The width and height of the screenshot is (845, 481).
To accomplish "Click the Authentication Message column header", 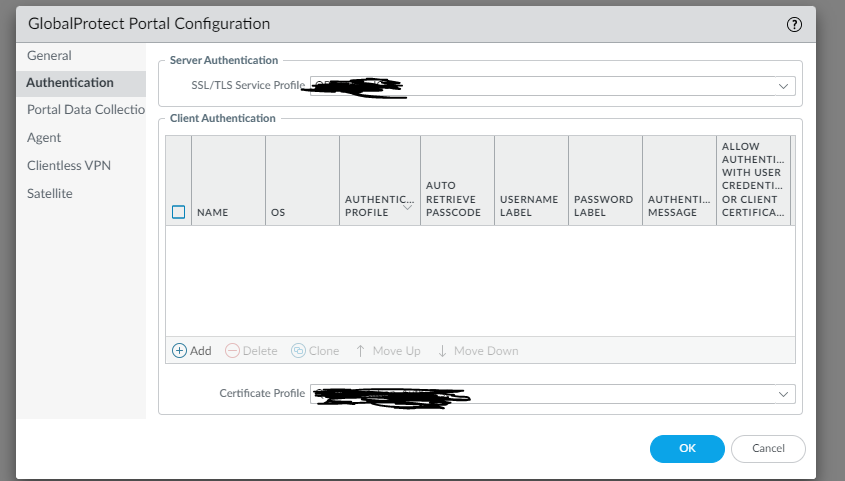I will (679, 181).
